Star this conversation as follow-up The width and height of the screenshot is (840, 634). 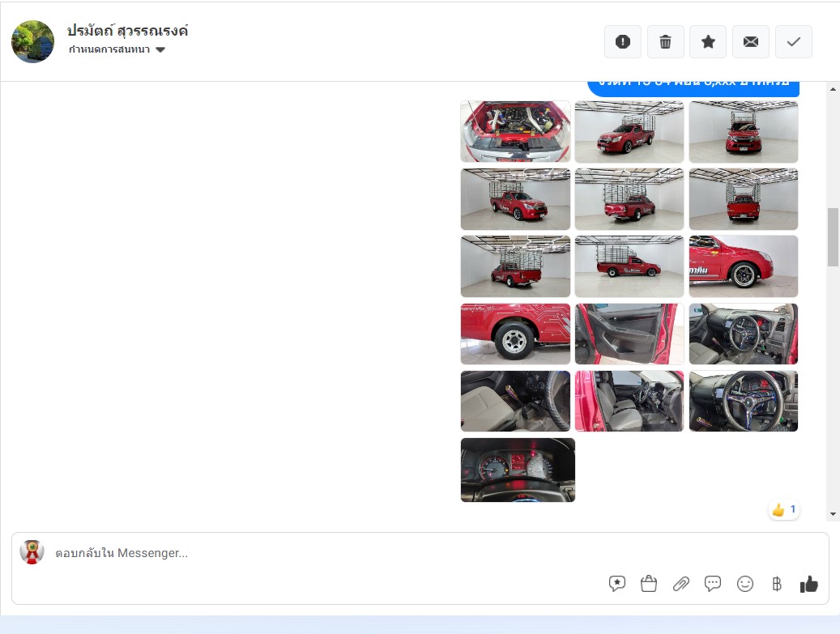pos(708,42)
